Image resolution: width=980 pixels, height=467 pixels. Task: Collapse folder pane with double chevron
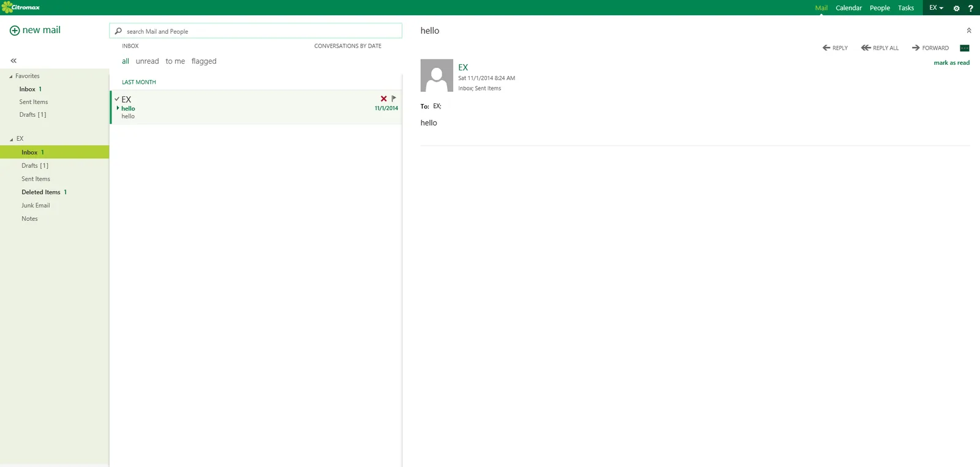pyautogui.click(x=13, y=61)
